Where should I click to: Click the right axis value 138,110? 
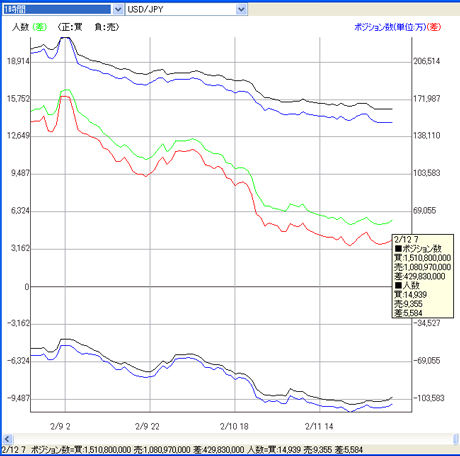(x=427, y=136)
